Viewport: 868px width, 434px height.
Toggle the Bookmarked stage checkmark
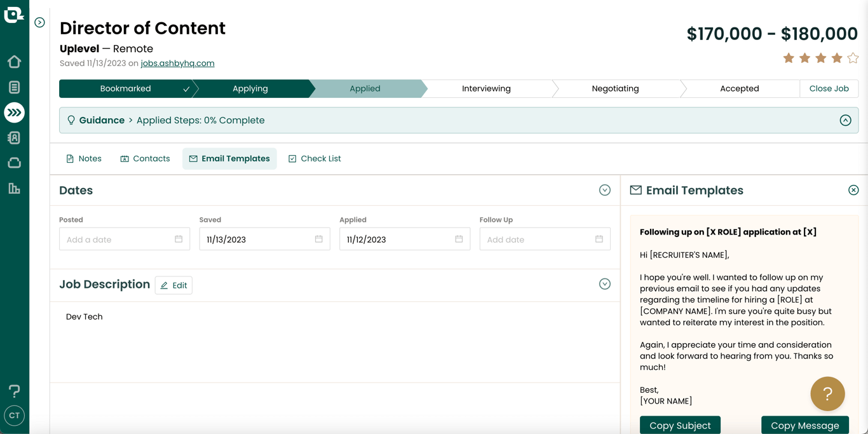click(x=186, y=89)
